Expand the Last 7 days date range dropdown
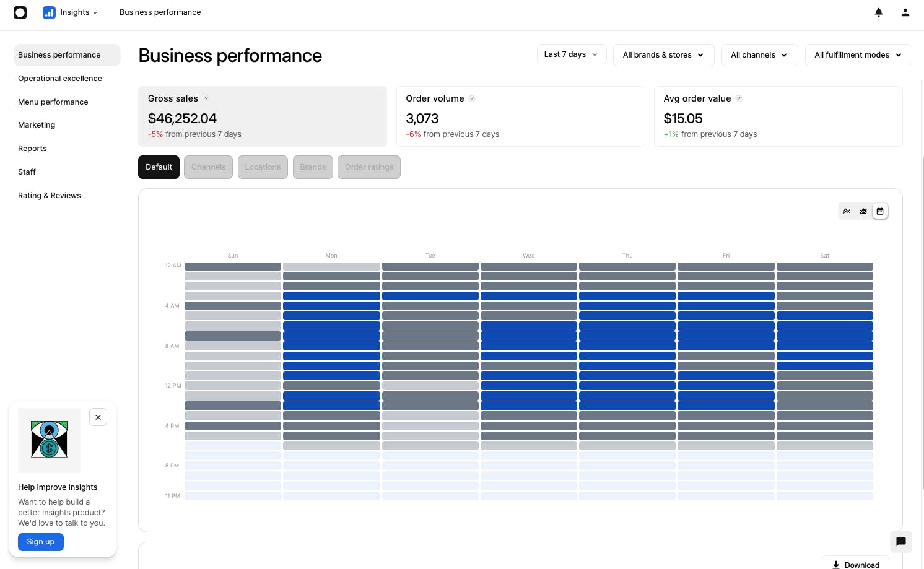This screenshot has width=924, height=569. tap(571, 54)
